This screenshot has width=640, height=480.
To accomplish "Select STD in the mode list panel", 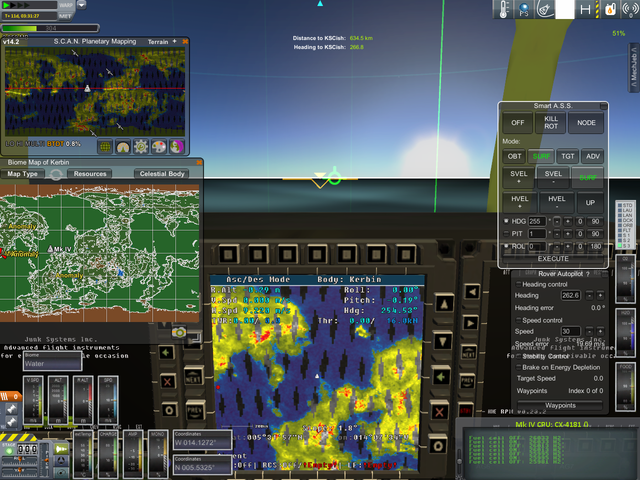I will click(625, 205).
